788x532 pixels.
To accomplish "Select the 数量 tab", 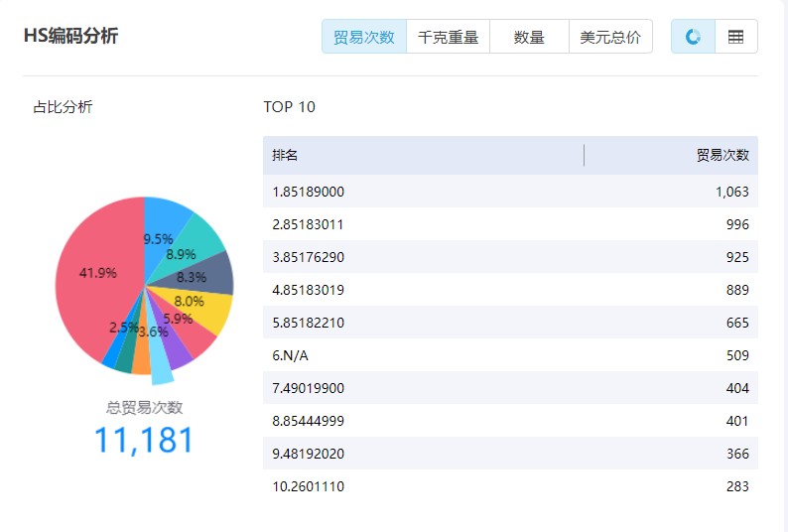I will click(529, 37).
